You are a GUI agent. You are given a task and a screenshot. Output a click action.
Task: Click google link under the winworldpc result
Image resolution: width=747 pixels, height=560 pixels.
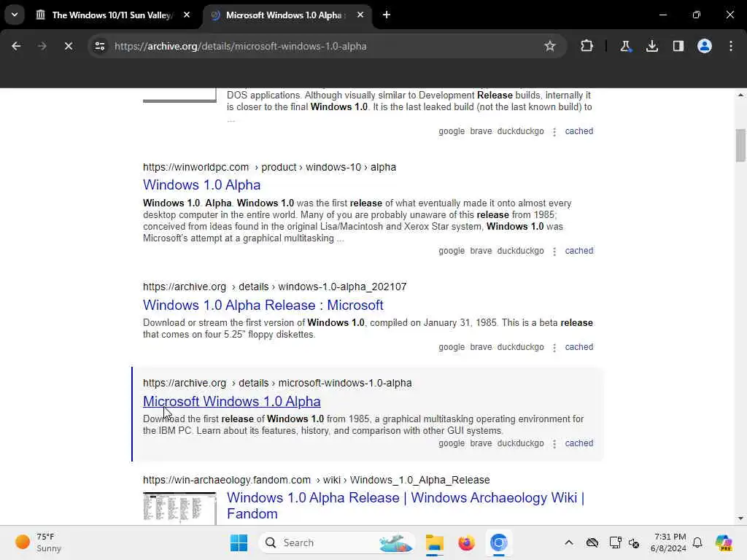click(x=451, y=251)
